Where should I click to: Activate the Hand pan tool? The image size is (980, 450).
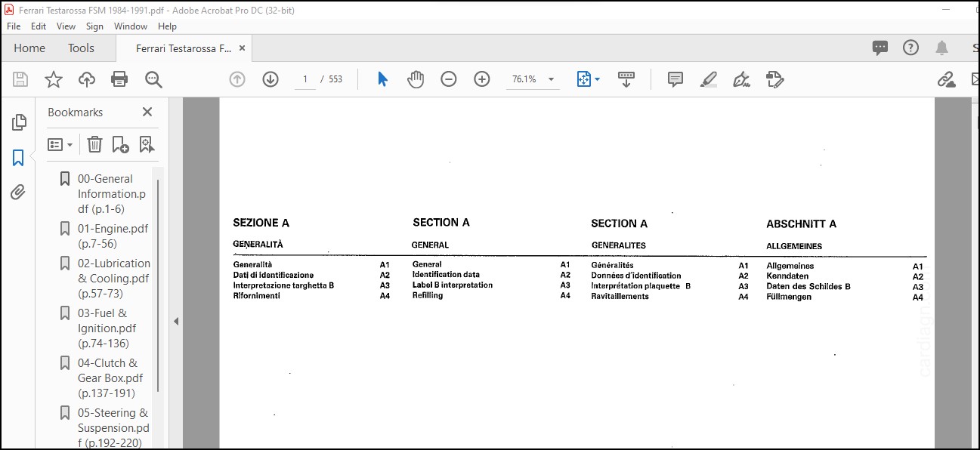(416, 79)
